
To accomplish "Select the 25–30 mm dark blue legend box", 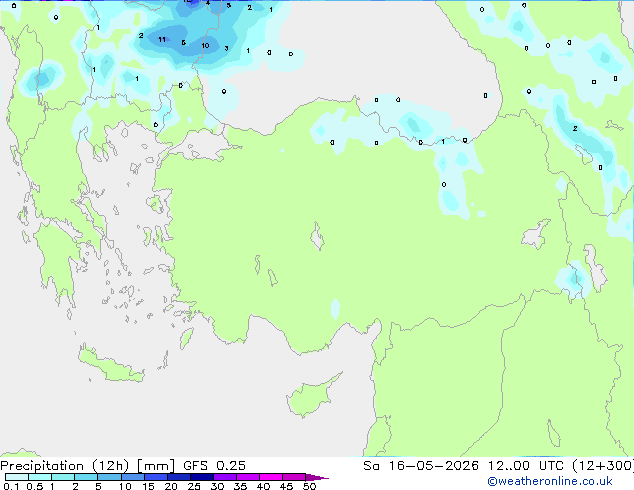I will [202, 477].
